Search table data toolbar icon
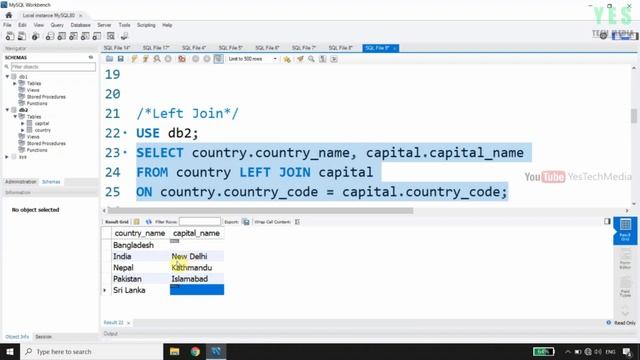 [x=111, y=36]
